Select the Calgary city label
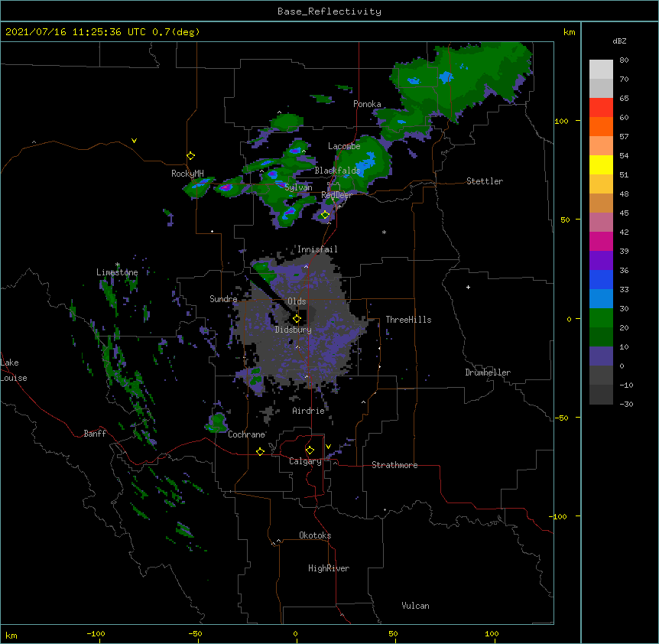The height and width of the screenshot is (644, 659). tap(305, 461)
